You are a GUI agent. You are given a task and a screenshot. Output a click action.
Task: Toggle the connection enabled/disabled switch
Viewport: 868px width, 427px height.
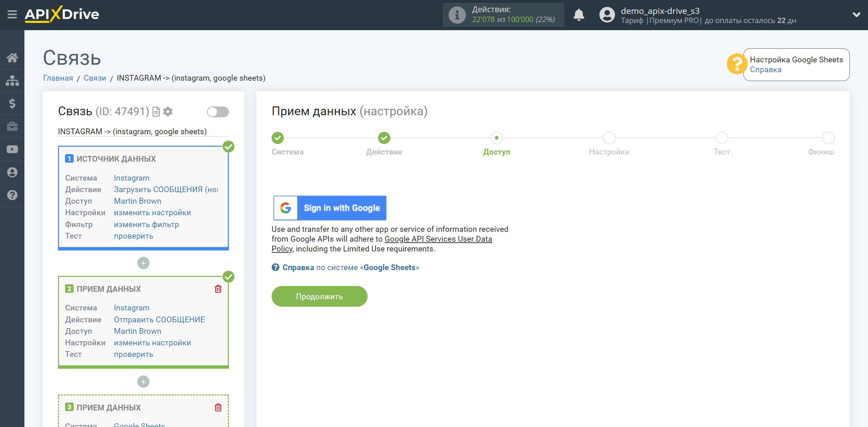pos(217,112)
